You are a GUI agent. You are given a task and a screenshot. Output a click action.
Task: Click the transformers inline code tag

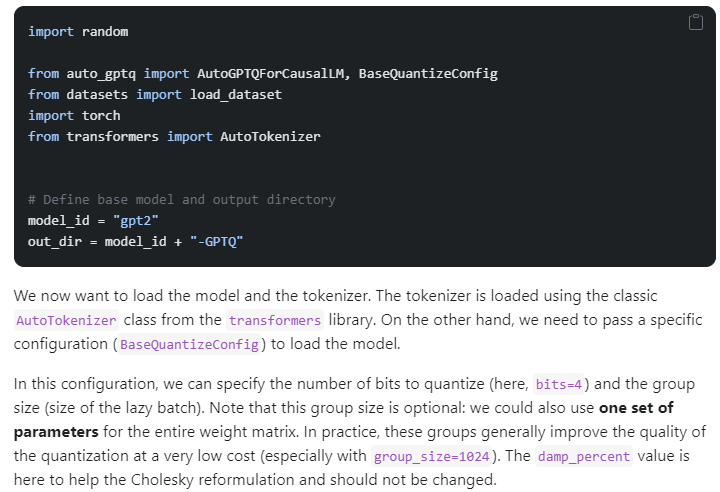pyautogui.click(x=275, y=321)
